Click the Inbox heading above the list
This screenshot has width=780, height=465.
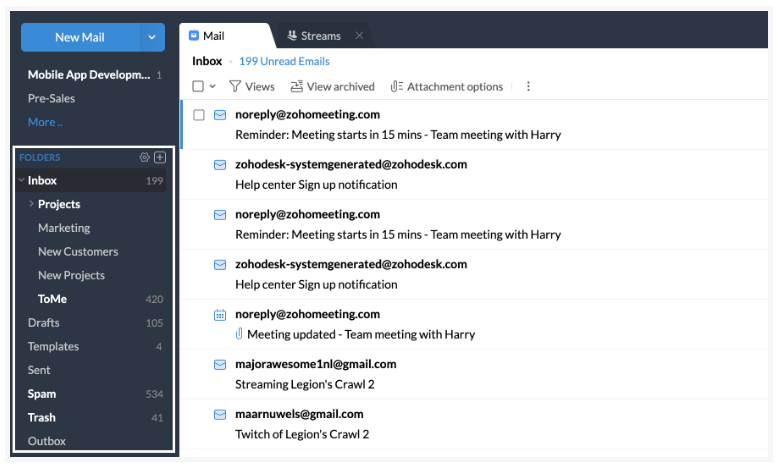pos(207,61)
